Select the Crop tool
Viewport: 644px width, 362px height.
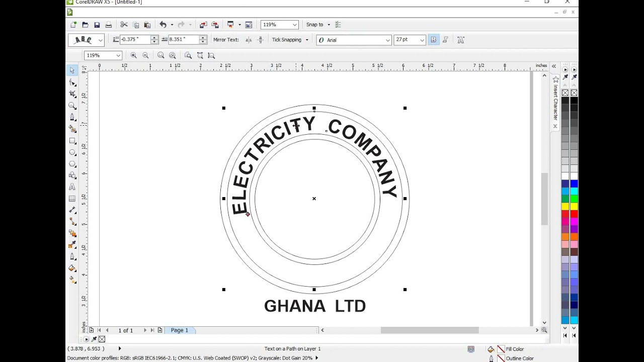pyautogui.click(x=72, y=94)
